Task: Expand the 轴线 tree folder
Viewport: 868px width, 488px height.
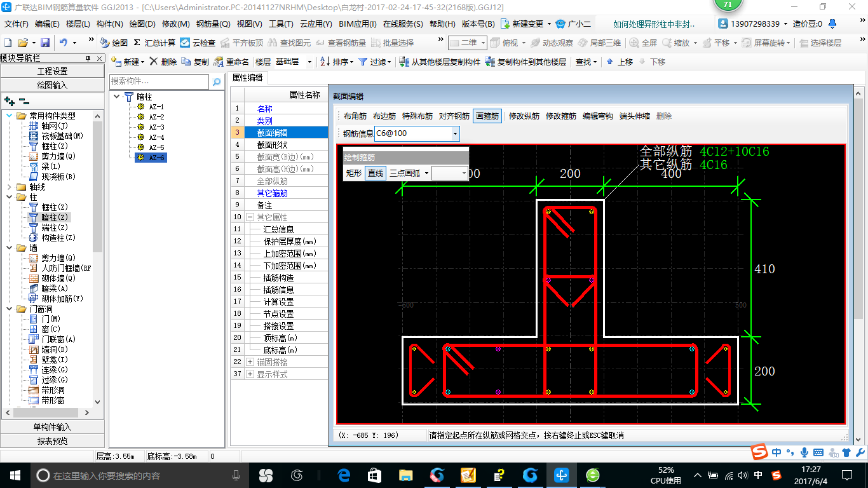Action: (x=9, y=187)
